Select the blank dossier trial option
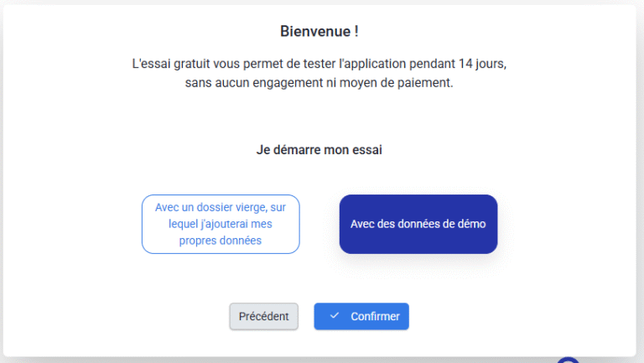644x363 pixels. click(x=221, y=224)
